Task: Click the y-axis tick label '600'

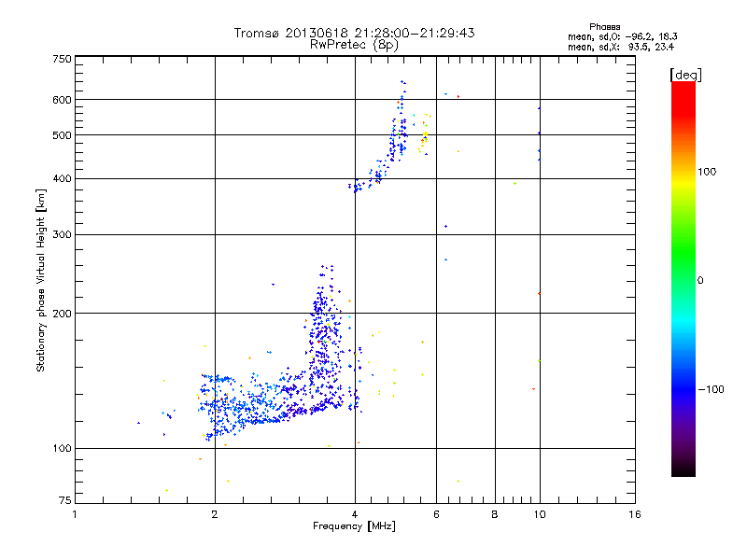Action: [62, 100]
